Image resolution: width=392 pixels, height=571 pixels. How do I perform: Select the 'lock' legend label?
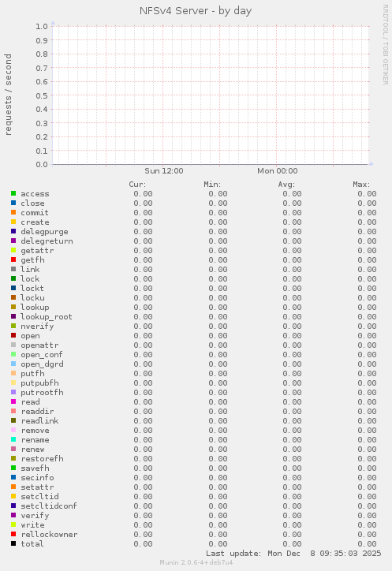tap(30, 278)
